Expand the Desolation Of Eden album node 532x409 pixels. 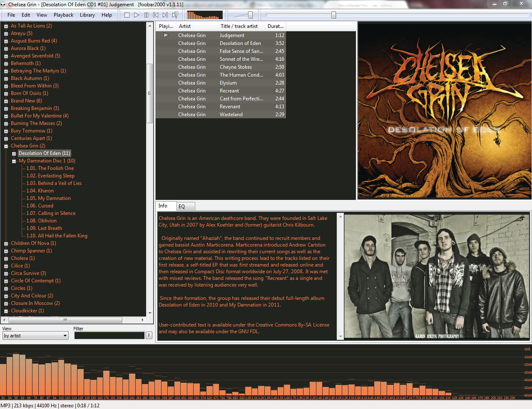pyautogui.click(x=14, y=154)
